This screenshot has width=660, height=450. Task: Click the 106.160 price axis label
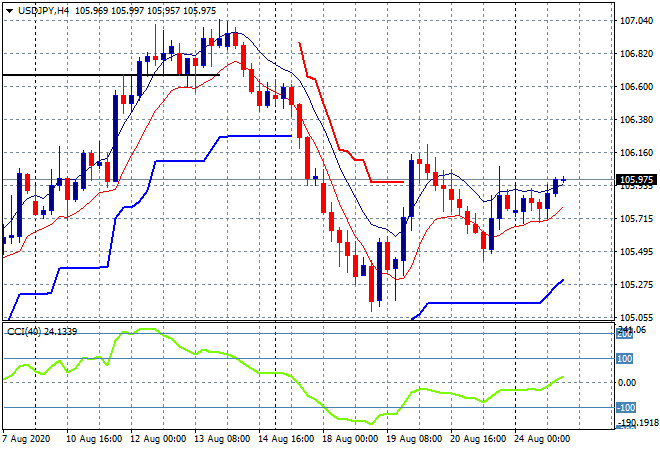point(636,152)
